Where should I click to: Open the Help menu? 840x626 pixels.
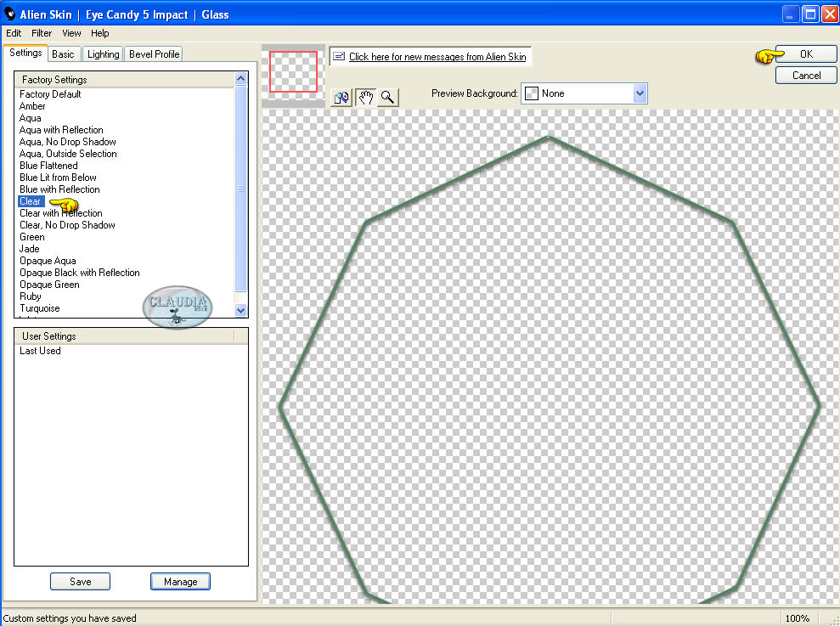pyautogui.click(x=99, y=33)
